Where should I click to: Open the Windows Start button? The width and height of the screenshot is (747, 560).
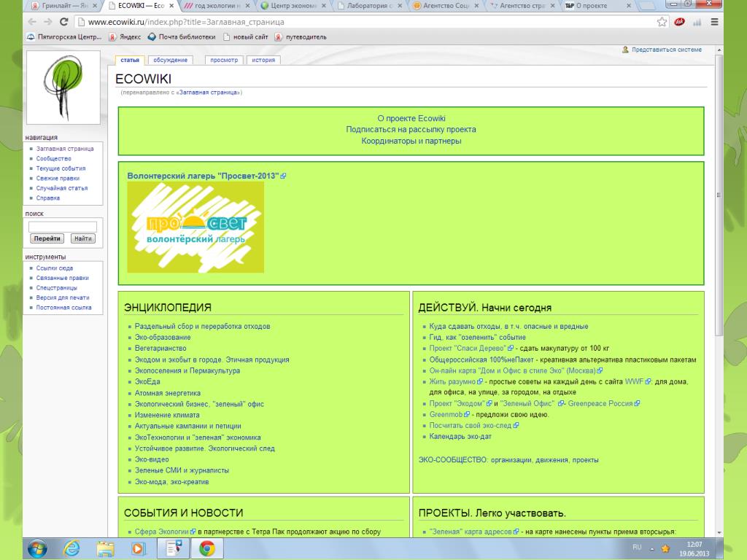[37, 549]
